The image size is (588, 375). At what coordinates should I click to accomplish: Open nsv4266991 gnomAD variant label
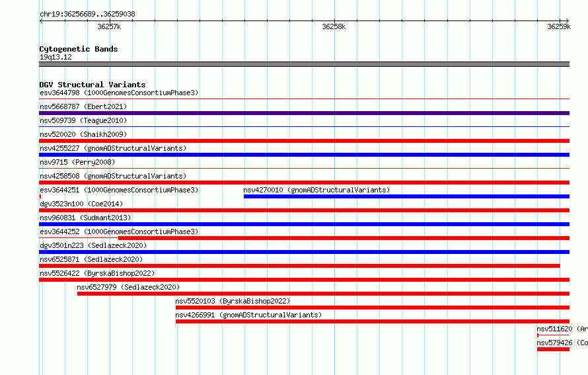248,315
